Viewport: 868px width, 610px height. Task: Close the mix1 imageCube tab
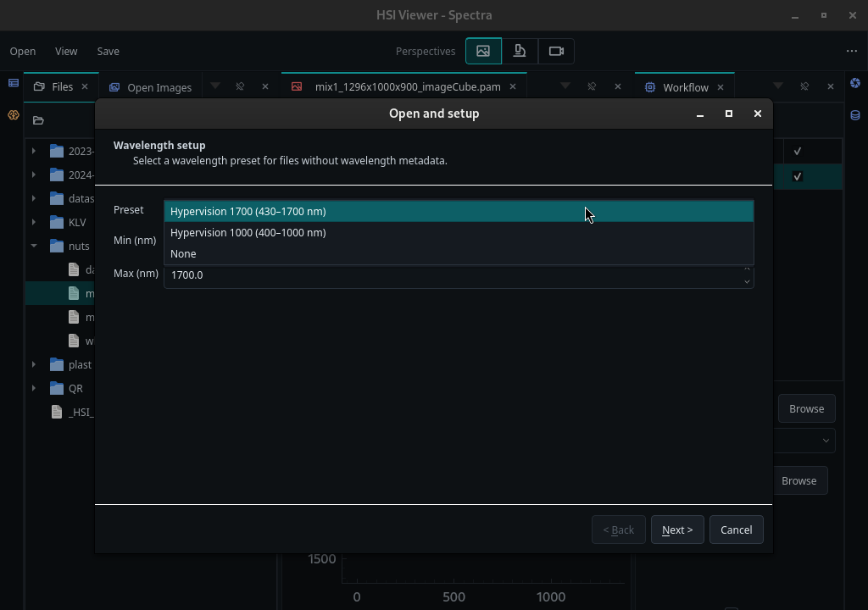click(513, 86)
